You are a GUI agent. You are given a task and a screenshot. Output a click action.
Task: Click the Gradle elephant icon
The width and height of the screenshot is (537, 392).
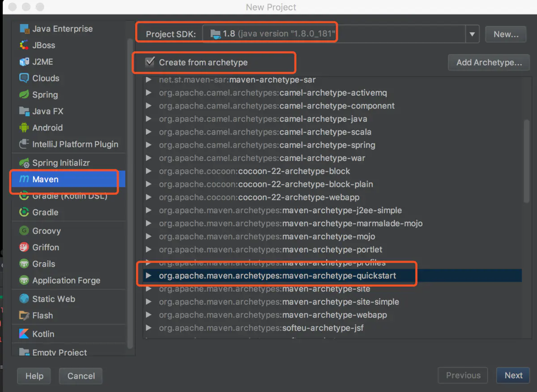coord(24,212)
